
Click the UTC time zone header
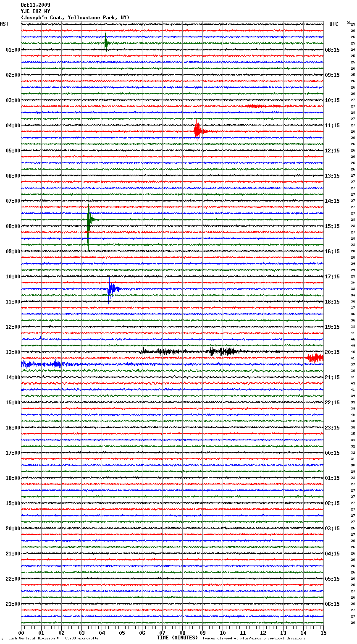334,24
